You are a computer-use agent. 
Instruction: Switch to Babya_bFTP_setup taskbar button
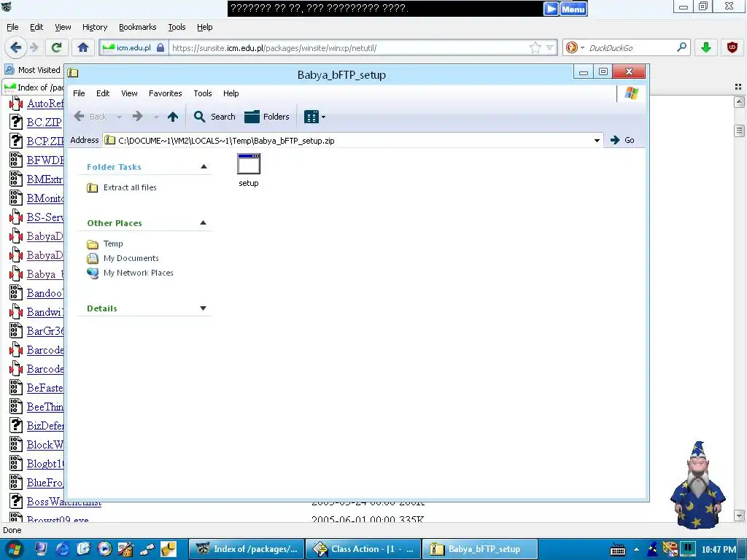tap(480, 549)
